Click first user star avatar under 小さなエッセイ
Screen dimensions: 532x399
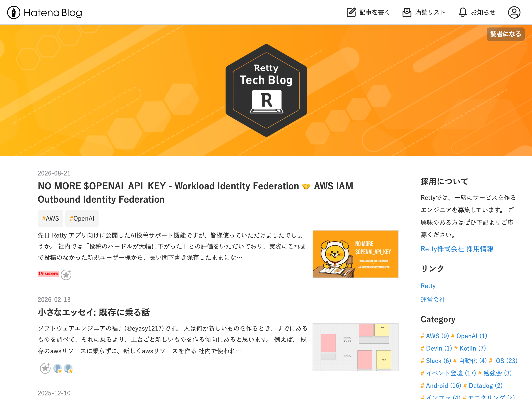(58, 368)
